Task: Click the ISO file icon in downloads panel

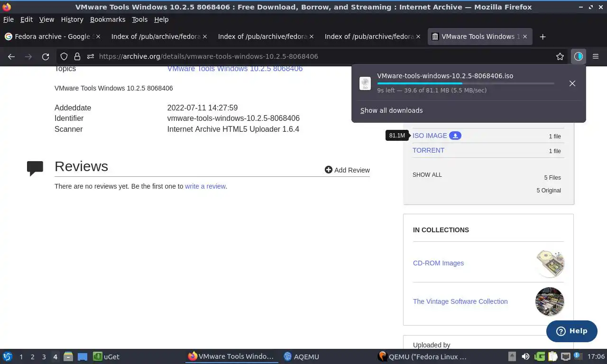Action: pos(365,83)
